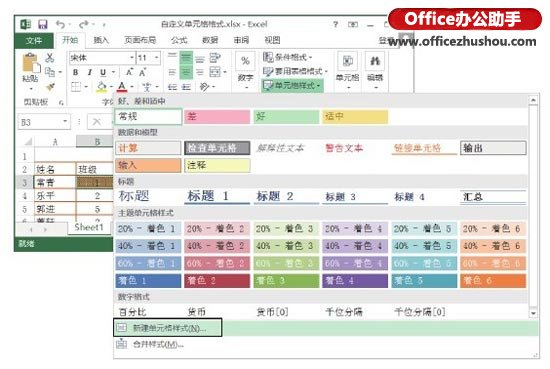Apply the orange Input cell style

pos(148,165)
